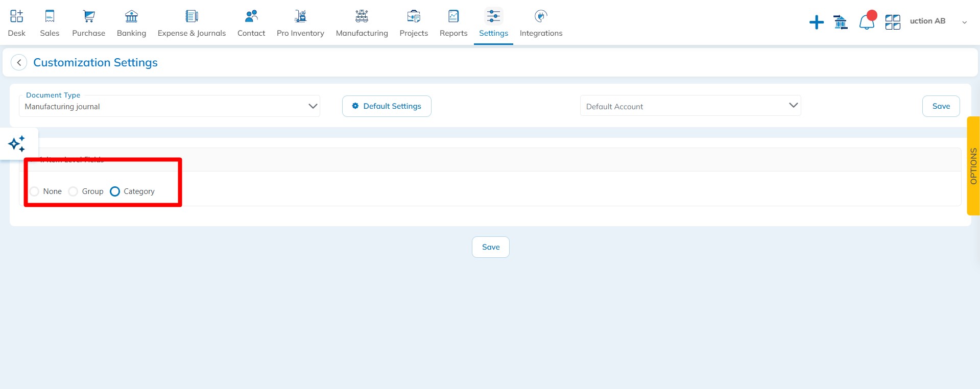
Task: Open the notifications bell
Action: 867,22
